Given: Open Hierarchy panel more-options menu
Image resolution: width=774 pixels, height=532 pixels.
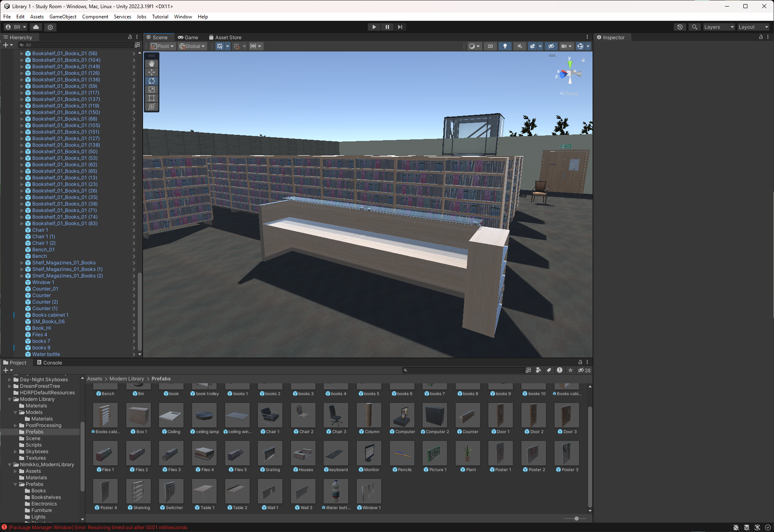Looking at the screenshot, I should (x=137, y=37).
